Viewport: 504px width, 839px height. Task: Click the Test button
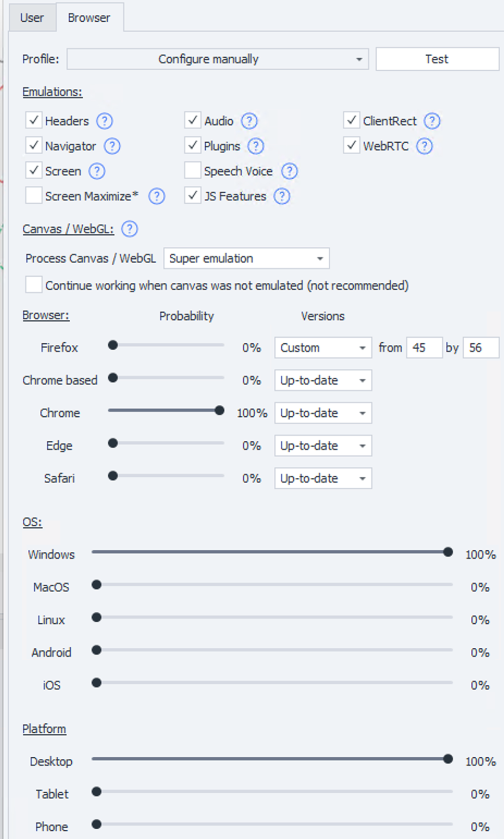[x=437, y=59]
